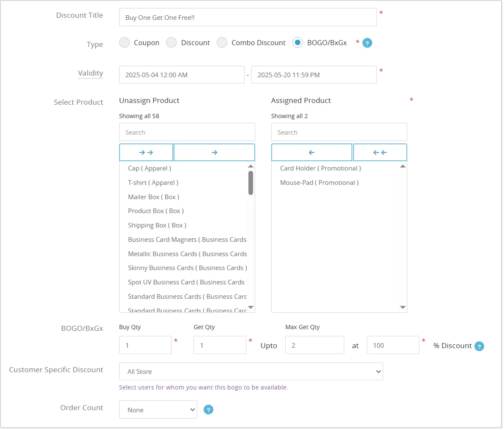
Task: Select Shipping Box ( Box ) item
Action: click(157, 225)
